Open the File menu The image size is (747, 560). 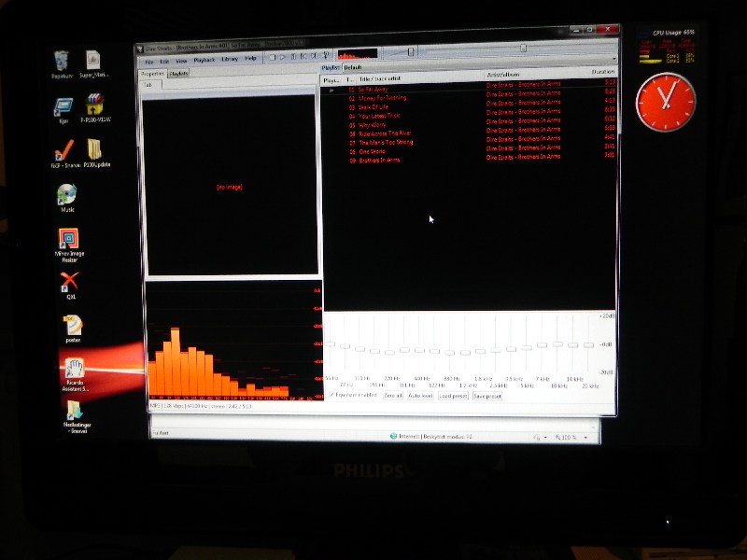pos(149,62)
